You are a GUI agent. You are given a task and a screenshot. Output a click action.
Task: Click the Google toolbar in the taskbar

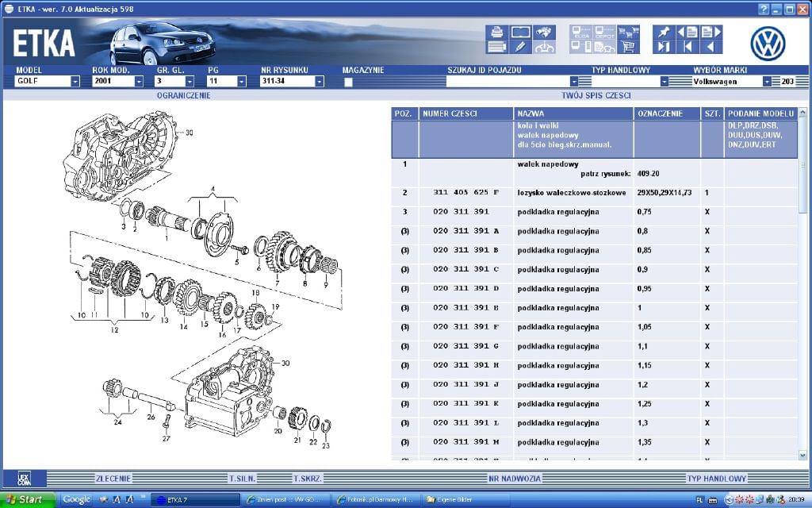[77, 500]
